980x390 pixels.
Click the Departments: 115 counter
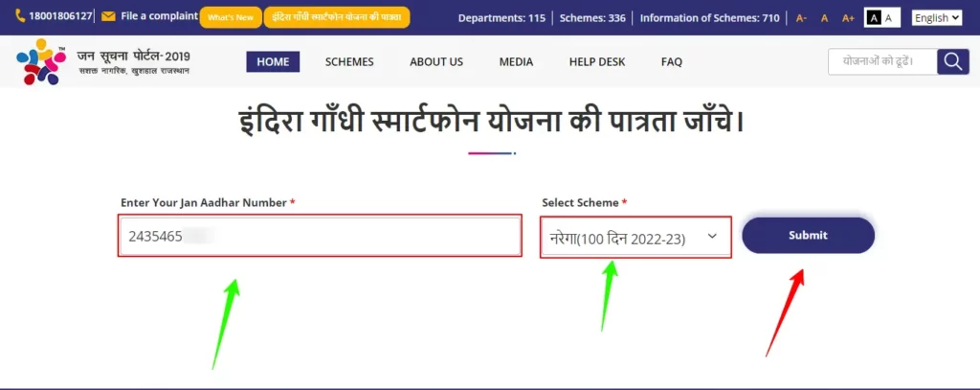coord(501,18)
